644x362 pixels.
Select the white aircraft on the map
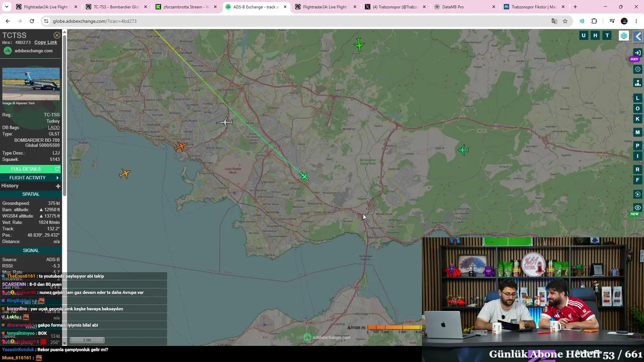tap(226, 122)
